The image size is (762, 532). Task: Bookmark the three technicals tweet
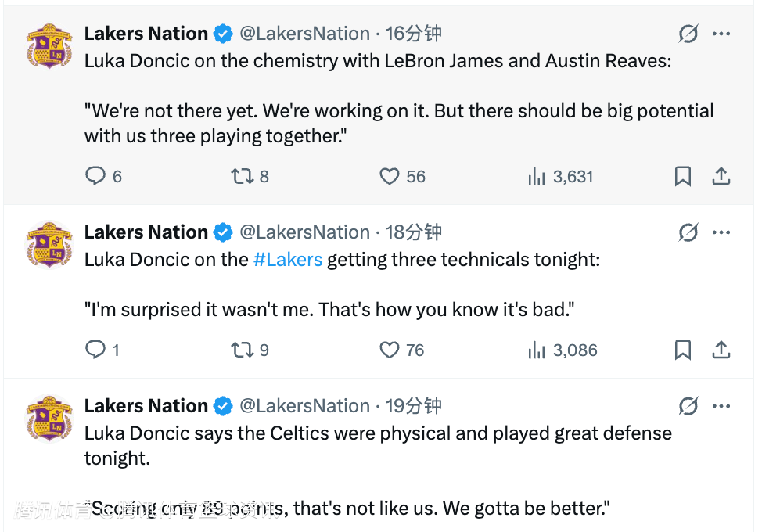[683, 350]
